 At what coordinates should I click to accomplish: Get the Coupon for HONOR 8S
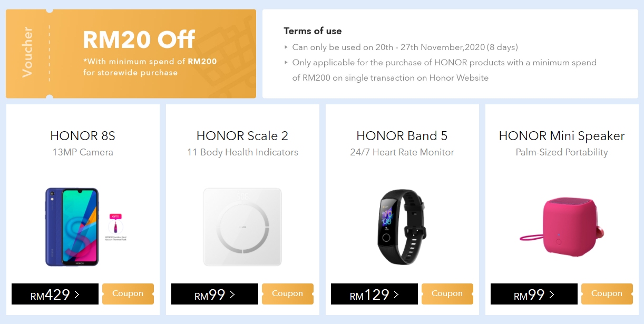(x=128, y=294)
